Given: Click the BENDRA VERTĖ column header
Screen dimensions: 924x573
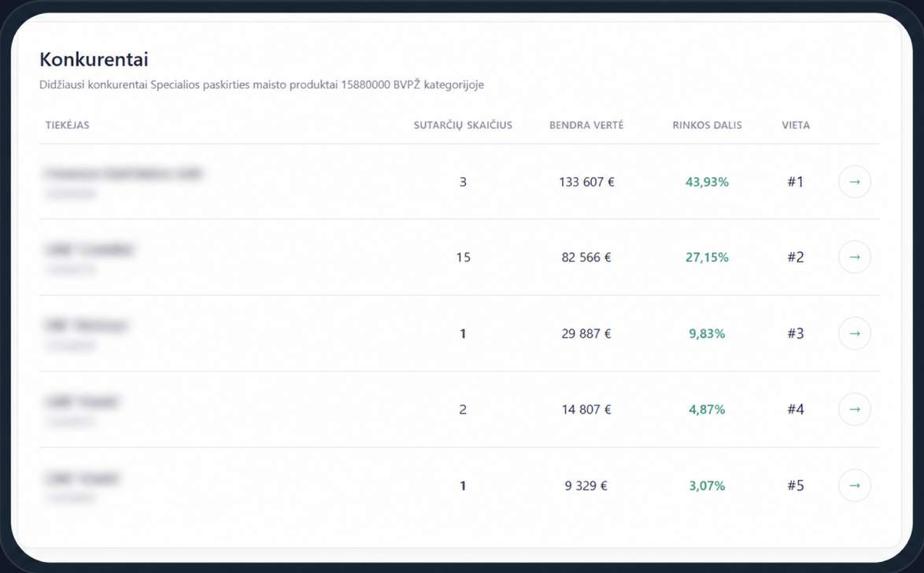Looking at the screenshot, I should point(586,125).
